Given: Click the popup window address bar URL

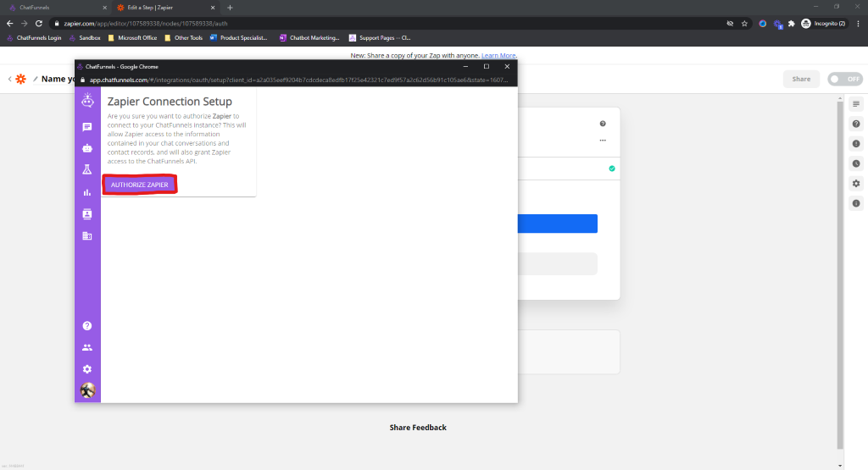Looking at the screenshot, I should (299, 80).
